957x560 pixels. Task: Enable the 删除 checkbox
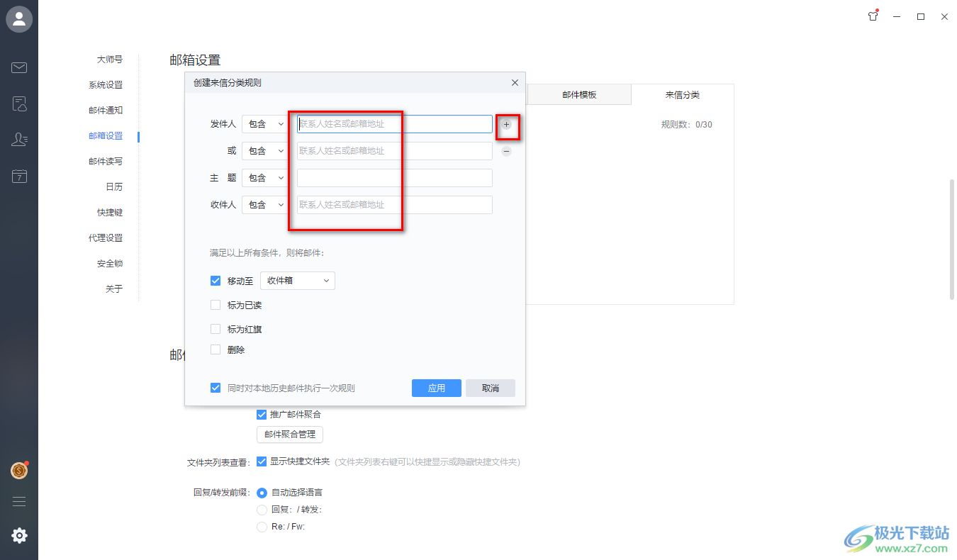pos(216,349)
